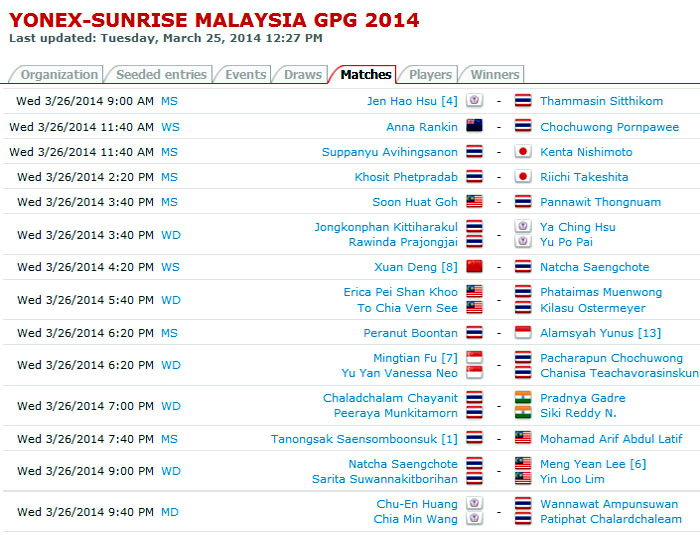This screenshot has height=535, width=700.
Task: Open Alamsyah Yunus [13] player link
Action: 600,333
